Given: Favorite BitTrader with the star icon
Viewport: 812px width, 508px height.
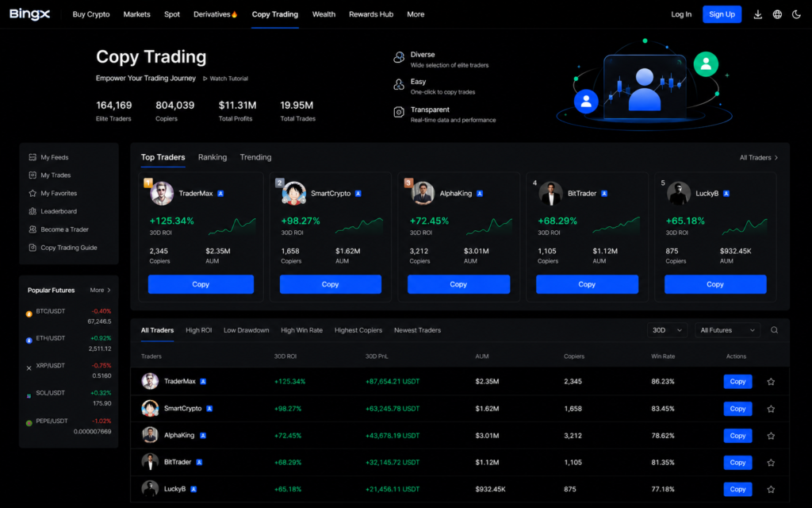Looking at the screenshot, I should [x=771, y=463].
